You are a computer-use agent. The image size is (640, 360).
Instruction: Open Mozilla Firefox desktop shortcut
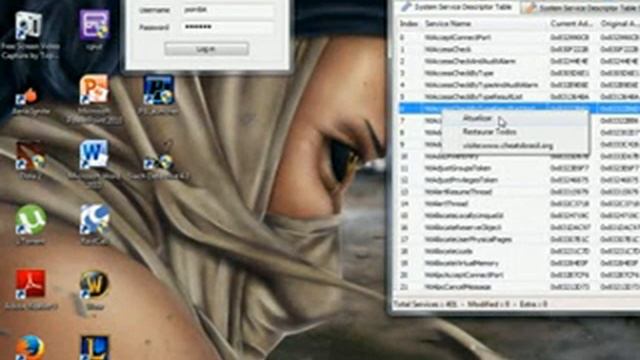tap(30, 347)
